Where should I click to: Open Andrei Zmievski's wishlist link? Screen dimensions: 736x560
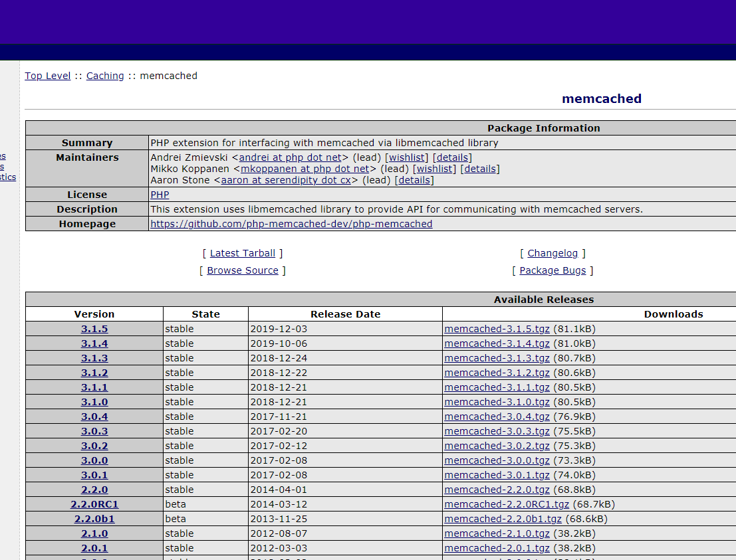pyautogui.click(x=407, y=157)
